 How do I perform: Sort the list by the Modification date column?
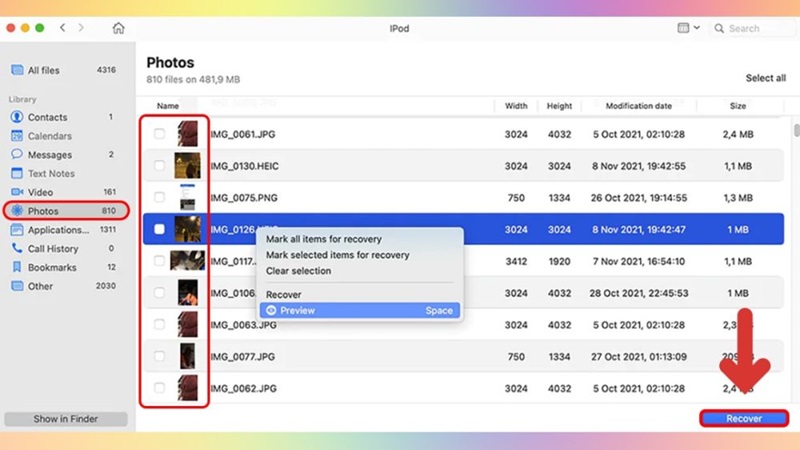638,105
